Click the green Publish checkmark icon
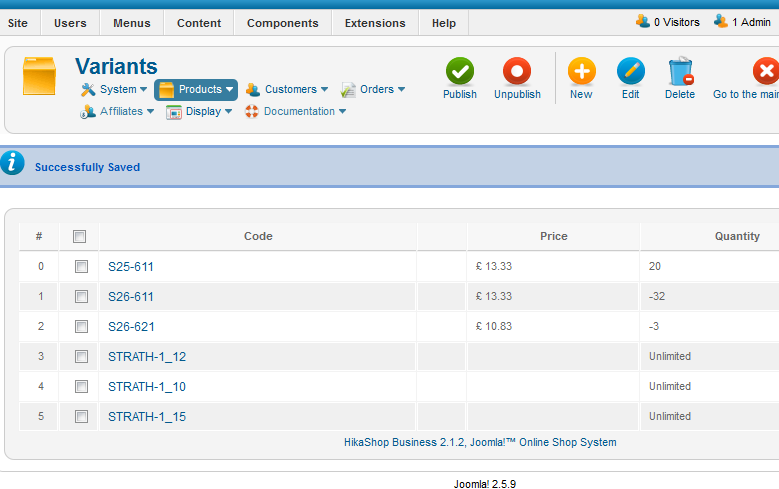 coord(460,71)
